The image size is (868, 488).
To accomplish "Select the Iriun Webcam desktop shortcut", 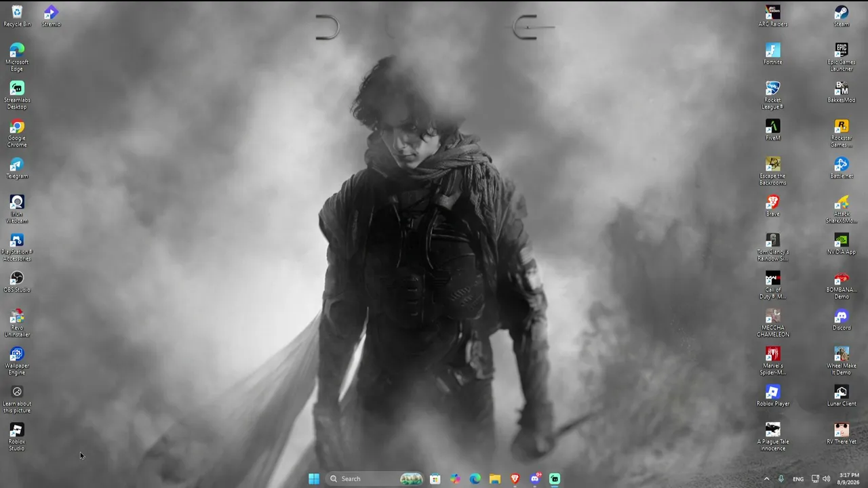I will [17, 209].
